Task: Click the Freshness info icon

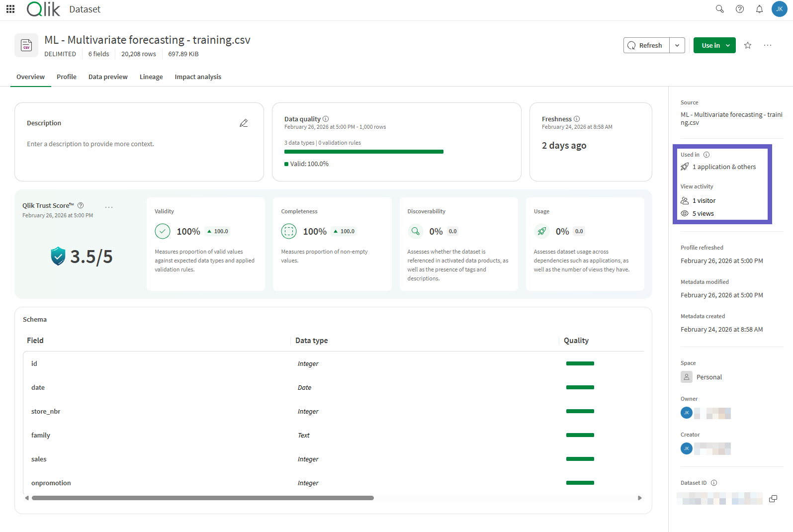Action: click(x=577, y=119)
